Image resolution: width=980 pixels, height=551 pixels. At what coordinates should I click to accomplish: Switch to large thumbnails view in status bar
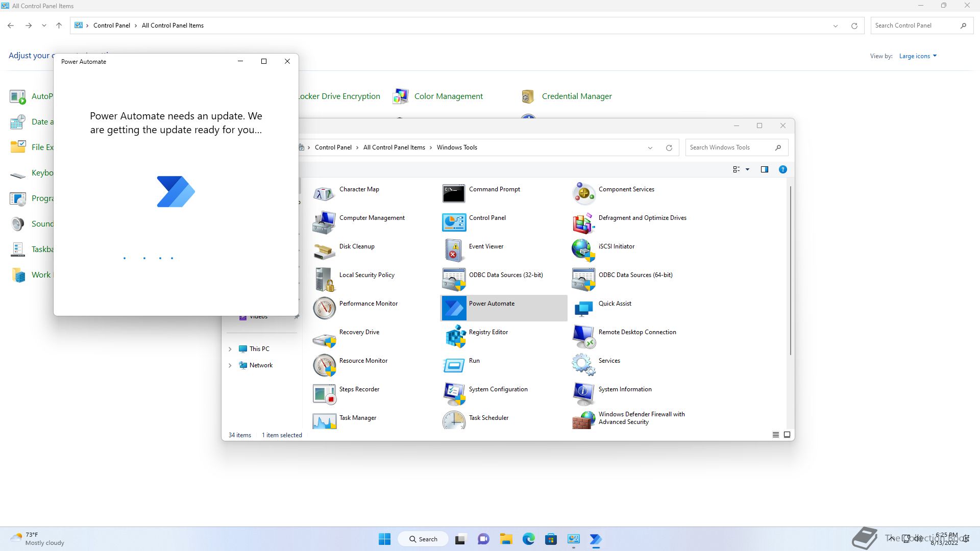[787, 435]
